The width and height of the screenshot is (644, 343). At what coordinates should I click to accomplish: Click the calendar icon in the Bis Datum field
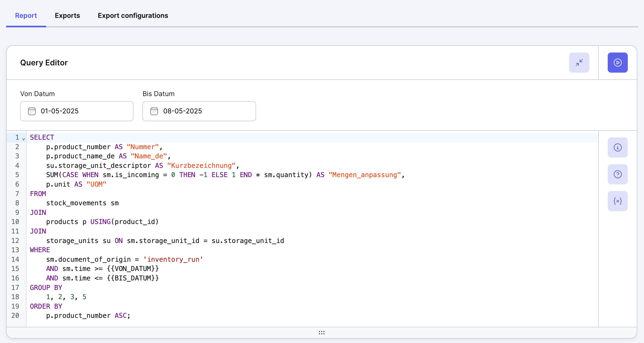coord(154,111)
